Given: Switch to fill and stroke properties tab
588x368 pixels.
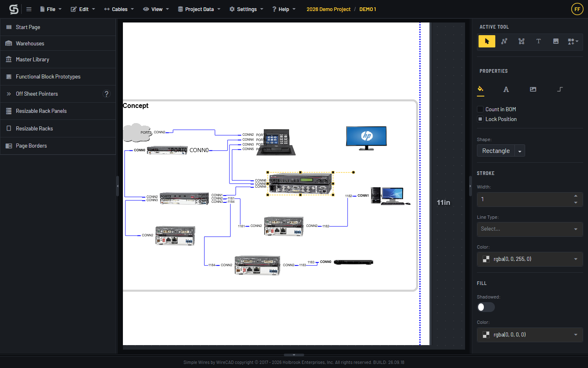Looking at the screenshot, I should (481, 89).
